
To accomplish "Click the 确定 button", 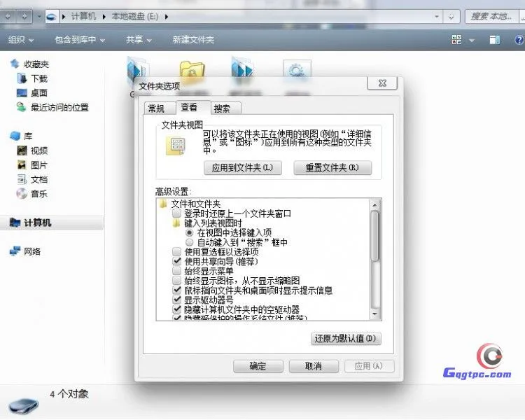I will [x=258, y=365].
